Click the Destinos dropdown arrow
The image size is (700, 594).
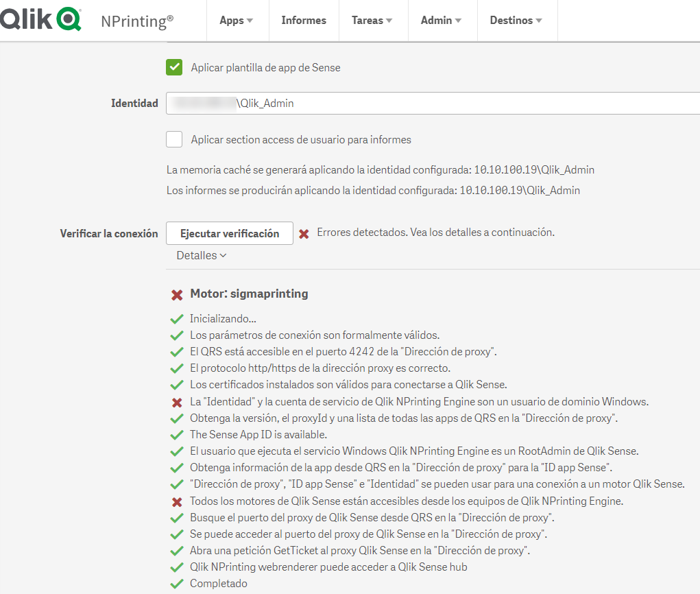tap(539, 21)
